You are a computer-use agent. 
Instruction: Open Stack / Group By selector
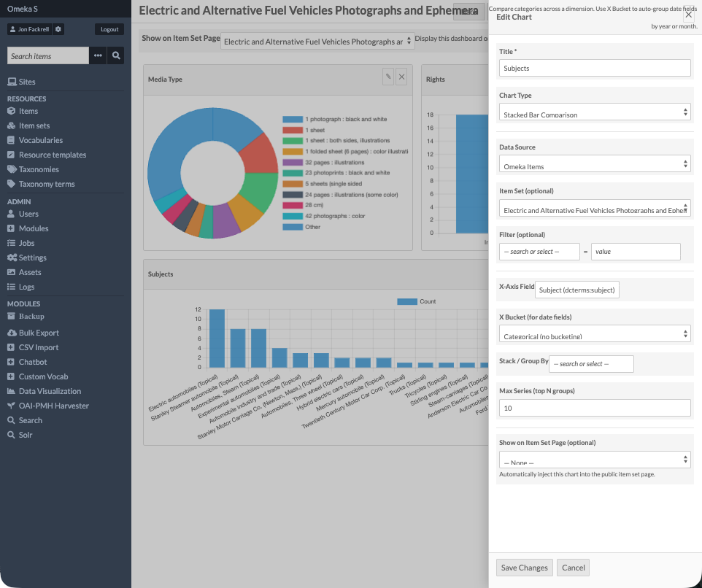click(592, 364)
